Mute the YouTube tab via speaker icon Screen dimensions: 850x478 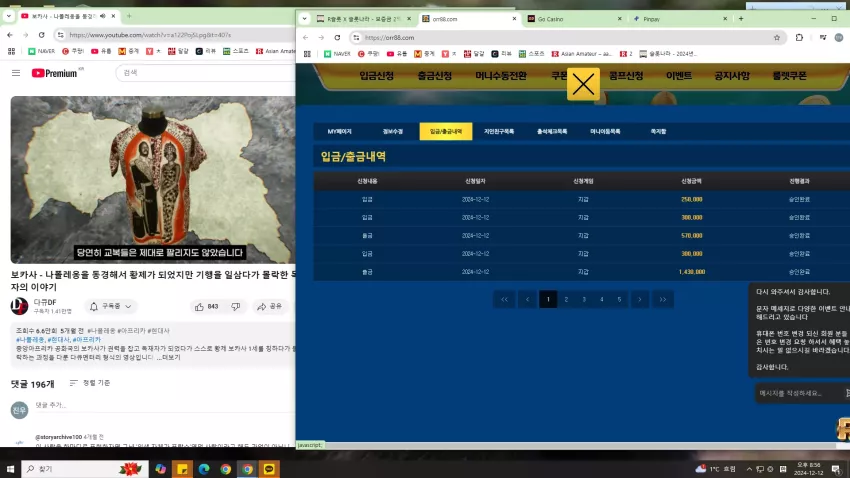[102, 16]
